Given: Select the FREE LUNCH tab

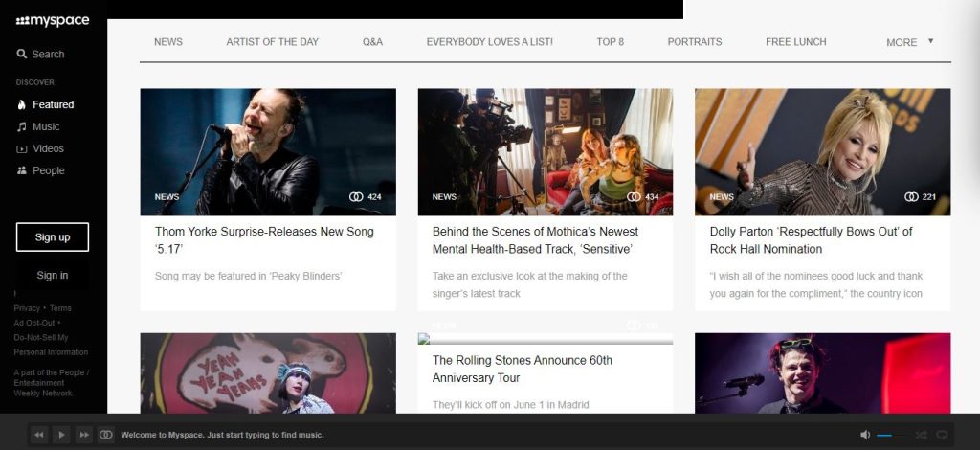Looking at the screenshot, I should [795, 42].
